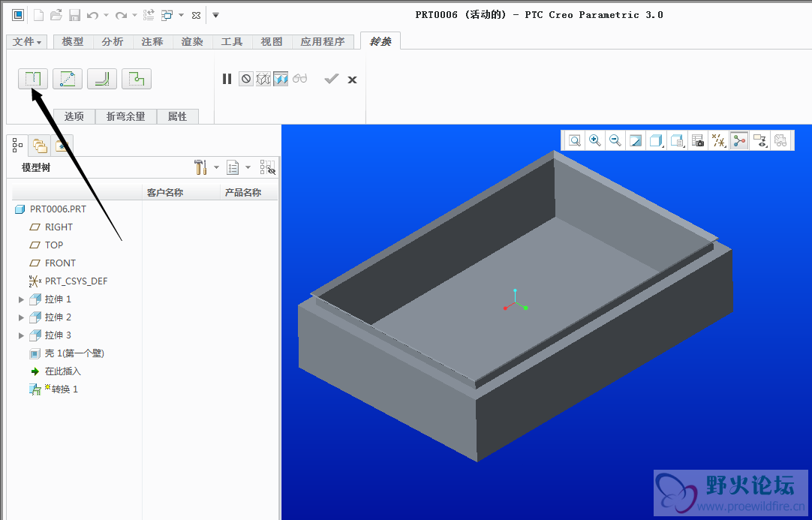Open the redo history dropdown arrow
The image size is (812, 520).
(x=134, y=16)
